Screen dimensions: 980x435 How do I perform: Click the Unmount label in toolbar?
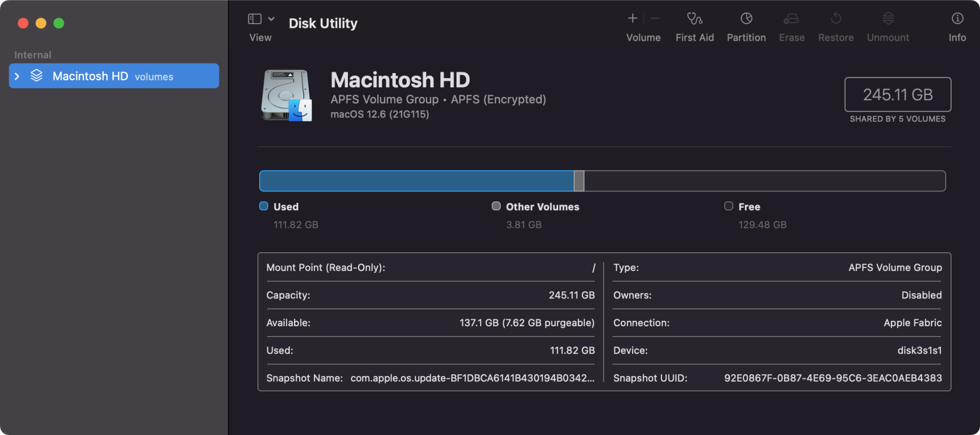click(x=888, y=38)
